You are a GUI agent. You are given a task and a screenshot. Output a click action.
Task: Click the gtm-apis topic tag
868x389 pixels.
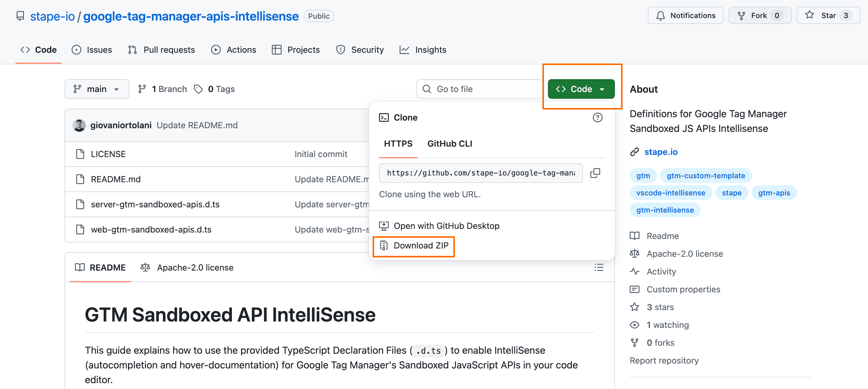[x=774, y=193]
